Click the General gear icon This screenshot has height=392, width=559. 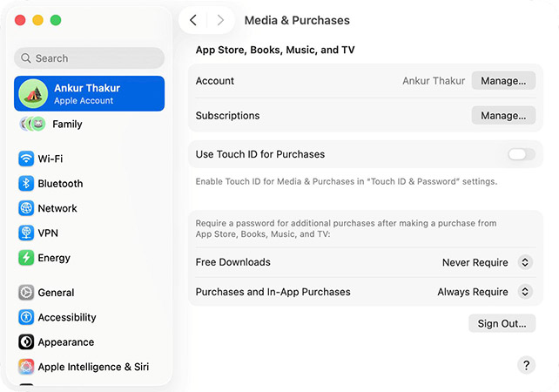(x=26, y=293)
